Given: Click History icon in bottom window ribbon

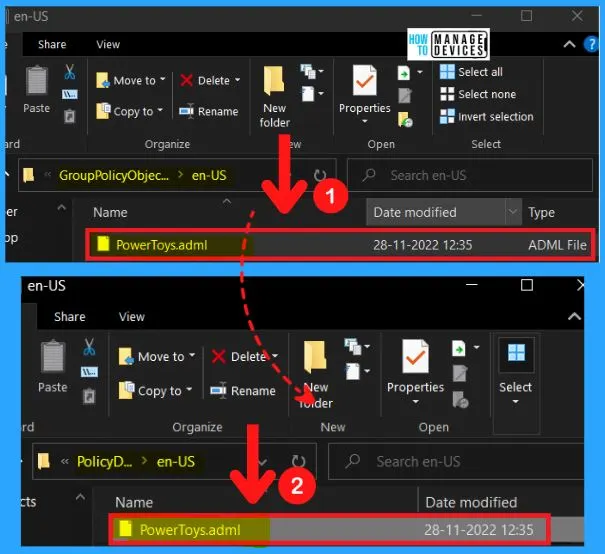Looking at the screenshot, I should pos(461,399).
